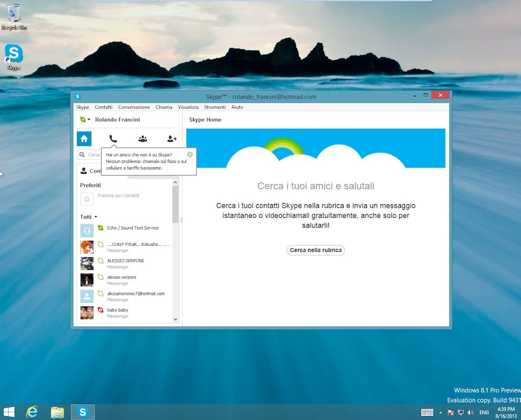Open the Skype menu
The height and width of the screenshot is (420, 521).
tap(82, 107)
